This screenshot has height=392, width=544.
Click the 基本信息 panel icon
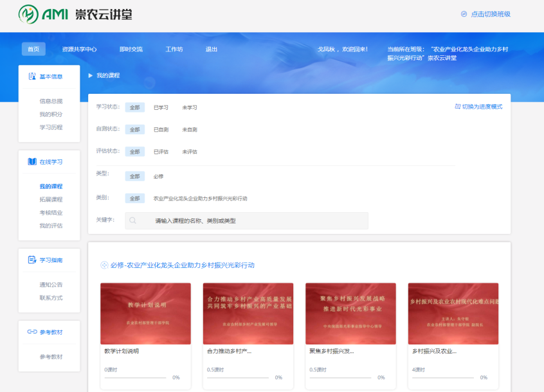coord(32,76)
